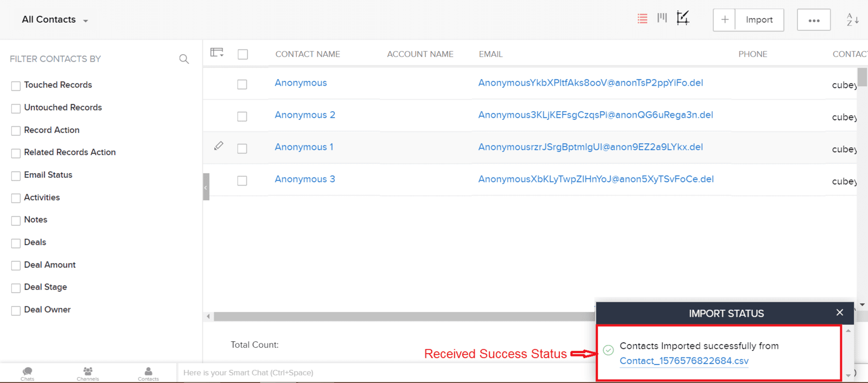
Task: Click email AnonymousrzrJSrgBptmlgUl address
Action: [590, 147]
